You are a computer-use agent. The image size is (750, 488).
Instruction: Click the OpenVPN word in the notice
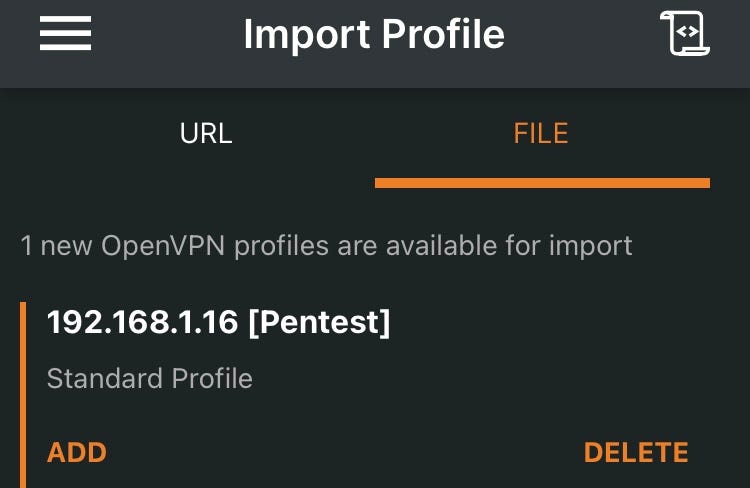pyautogui.click(x=163, y=246)
